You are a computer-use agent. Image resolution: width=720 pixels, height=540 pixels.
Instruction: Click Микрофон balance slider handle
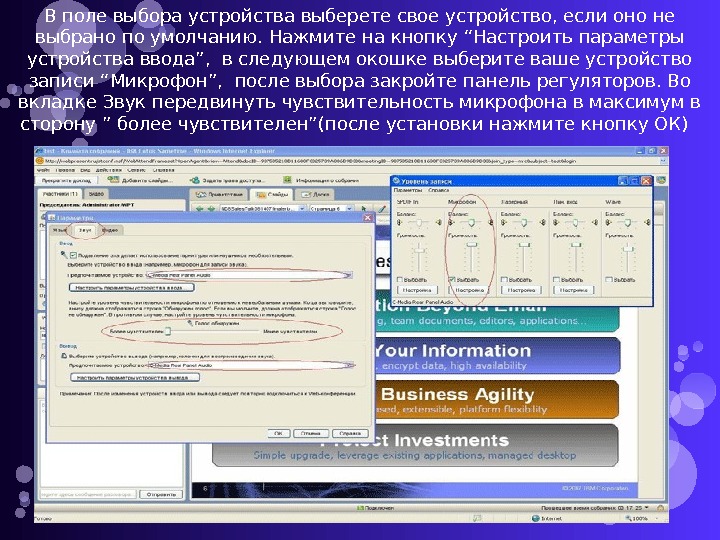point(472,223)
